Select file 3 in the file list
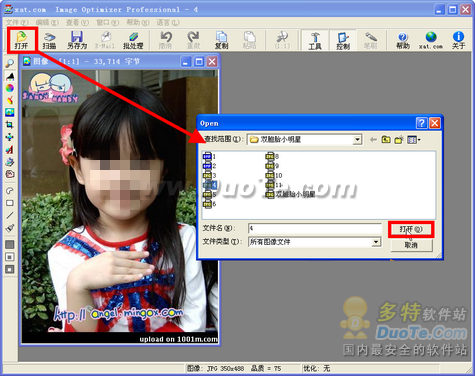Image resolution: width=475 pixels, height=376 pixels. 210,175
